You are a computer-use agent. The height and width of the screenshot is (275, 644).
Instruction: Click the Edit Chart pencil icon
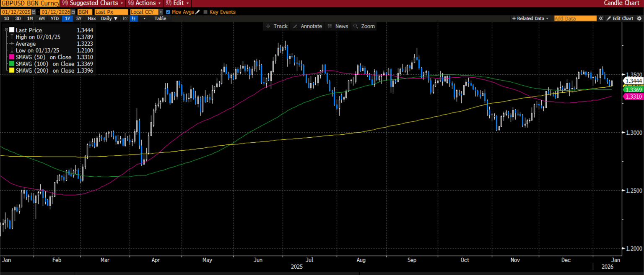point(609,18)
